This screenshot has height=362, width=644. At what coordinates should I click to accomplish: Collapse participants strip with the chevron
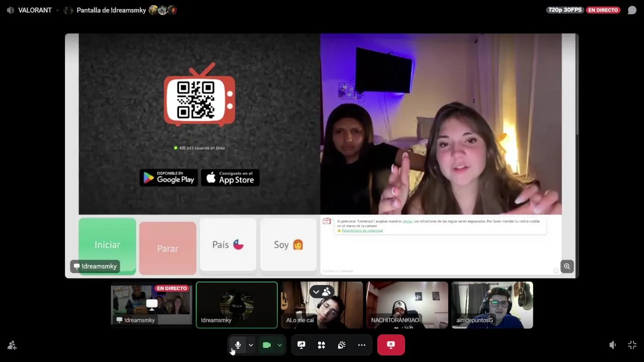coord(316,292)
